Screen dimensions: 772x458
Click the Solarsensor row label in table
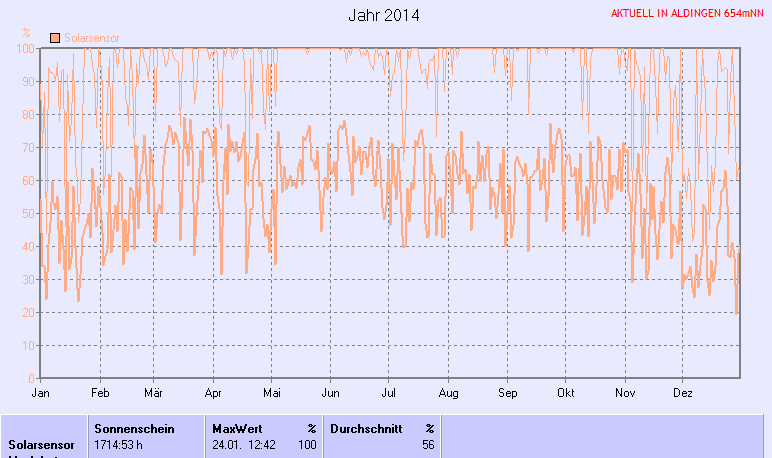click(41, 444)
